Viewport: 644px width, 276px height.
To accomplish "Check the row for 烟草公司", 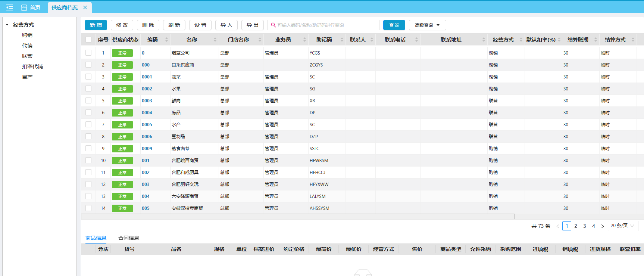I will pyautogui.click(x=88, y=53).
